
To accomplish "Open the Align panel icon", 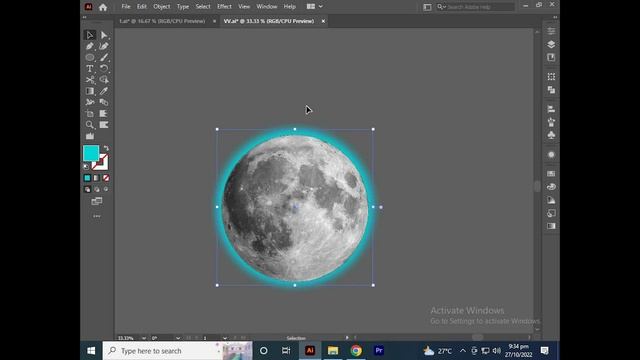I will tap(551, 109).
